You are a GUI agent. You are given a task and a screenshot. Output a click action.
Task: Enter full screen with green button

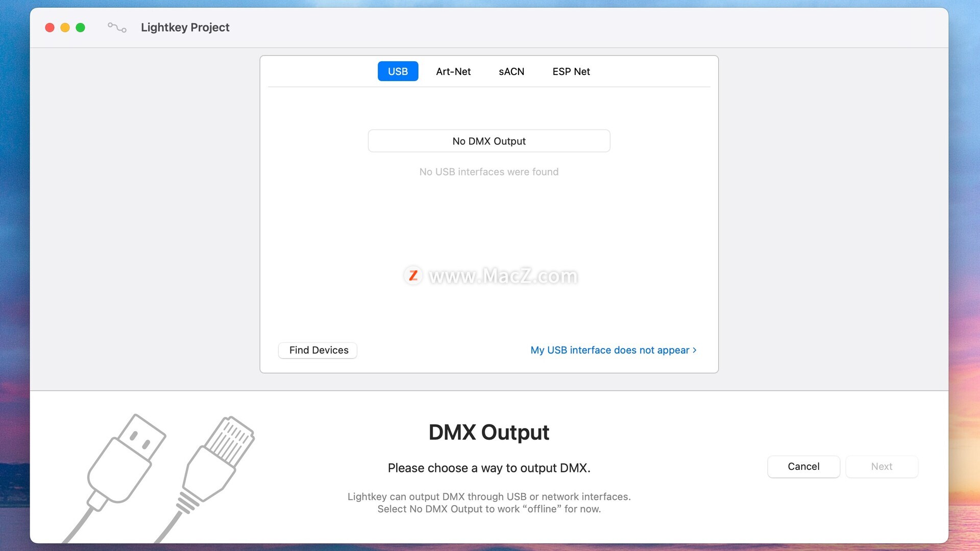(x=80, y=28)
